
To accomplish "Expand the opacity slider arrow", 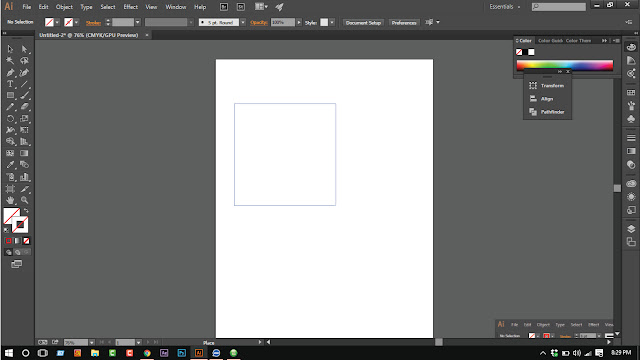I will coord(299,22).
